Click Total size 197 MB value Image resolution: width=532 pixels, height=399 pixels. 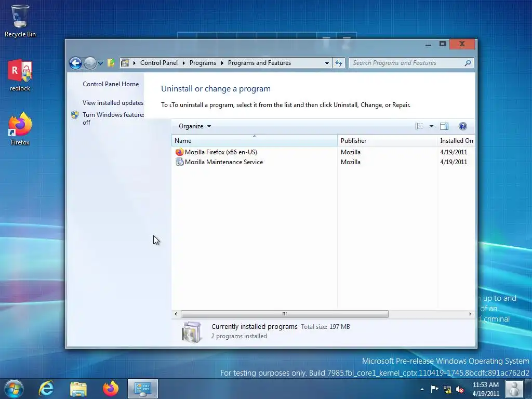coord(340,327)
